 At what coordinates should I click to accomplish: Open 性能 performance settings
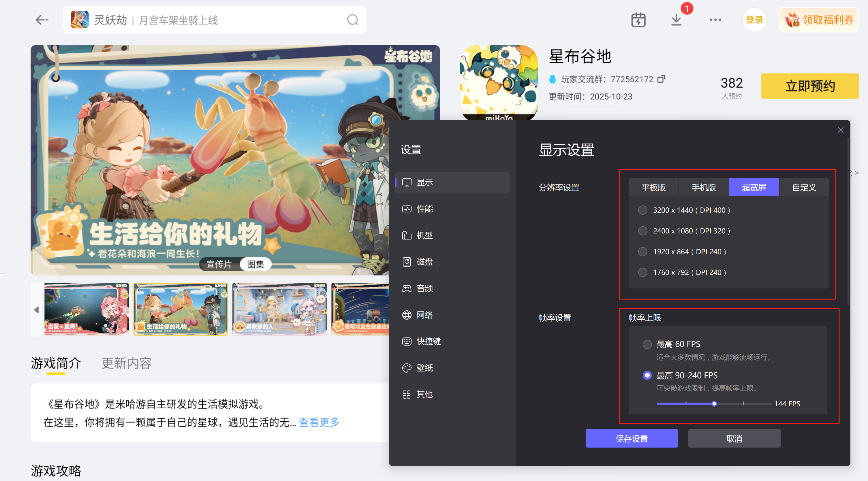click(x=424, y=209)
